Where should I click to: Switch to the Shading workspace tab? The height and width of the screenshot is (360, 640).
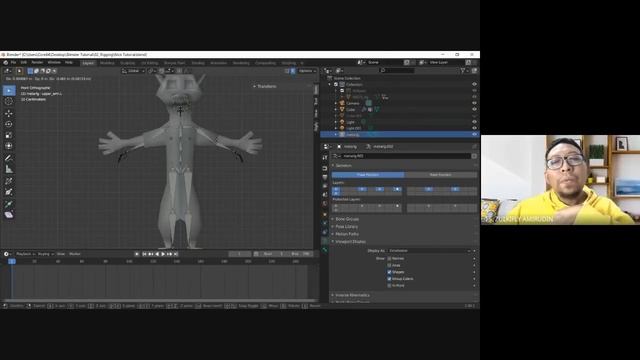pyautogui.click(x=198, y=63)
